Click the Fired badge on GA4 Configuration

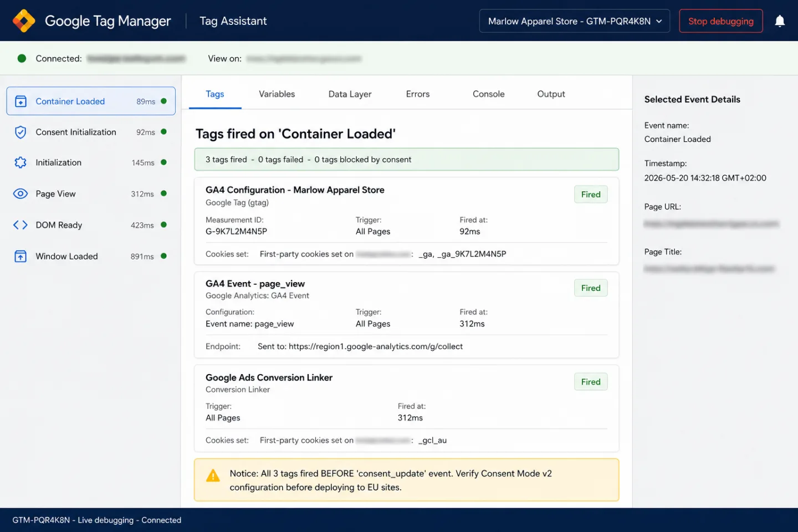(591, 195)
